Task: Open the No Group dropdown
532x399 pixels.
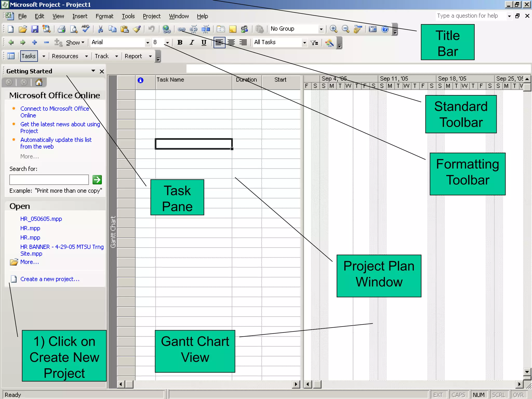Action: (x=321, y=29)
